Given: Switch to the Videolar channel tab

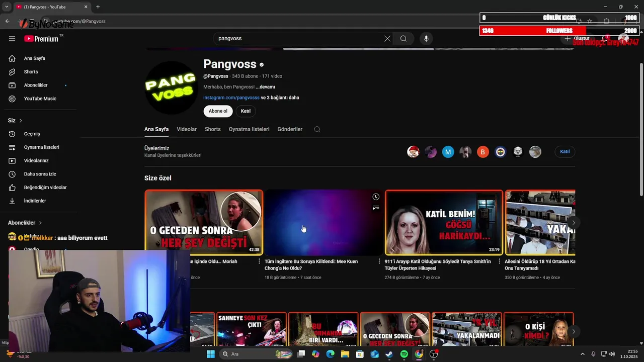Looking at the screenshot, I should coord(187,129).
